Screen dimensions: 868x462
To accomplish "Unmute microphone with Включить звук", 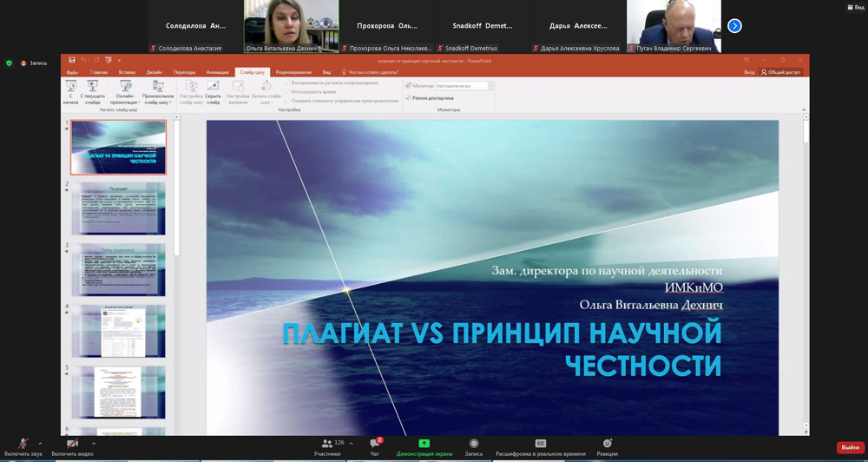I will click(23, 445).
